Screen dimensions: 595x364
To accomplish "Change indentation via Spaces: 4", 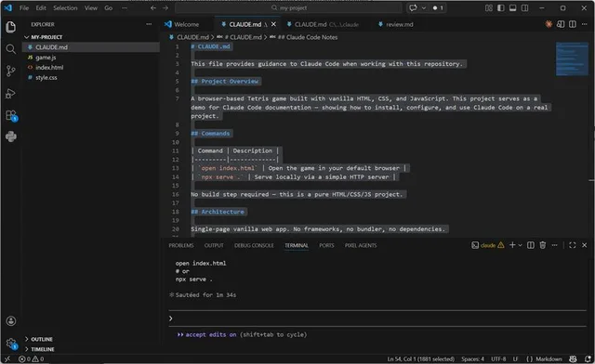I will [472, 358].
